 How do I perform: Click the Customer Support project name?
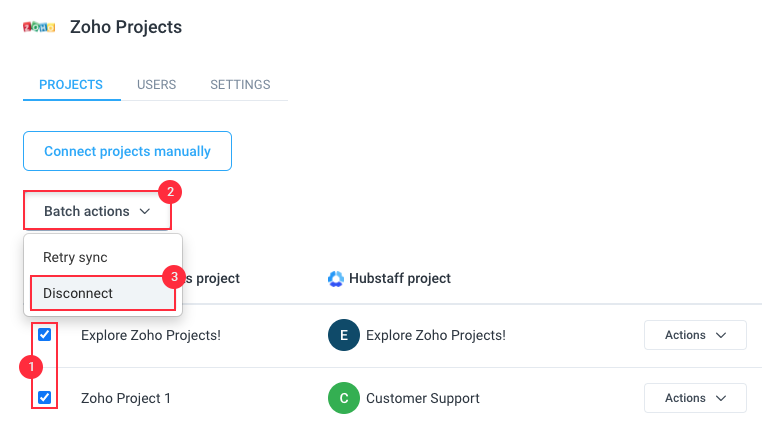pos(423,398)
